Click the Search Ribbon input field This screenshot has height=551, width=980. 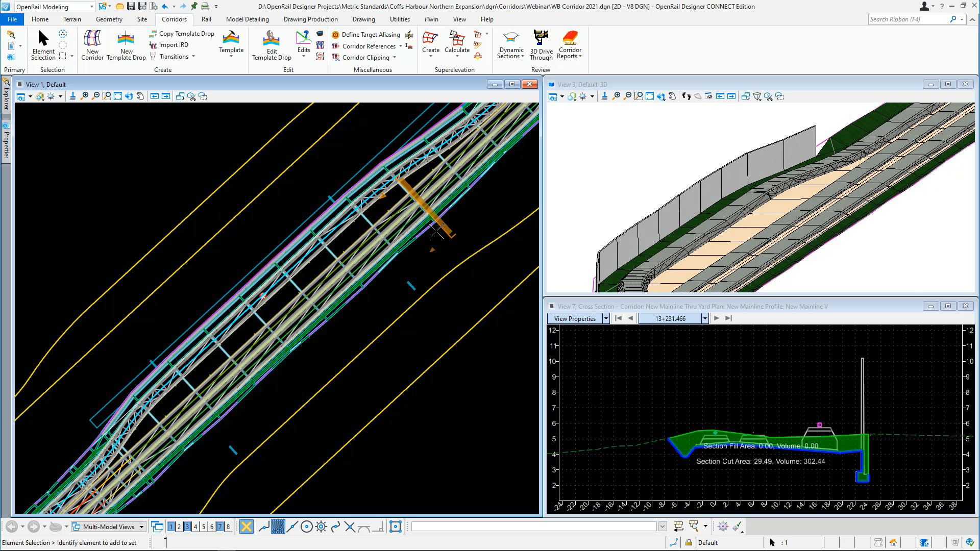(909, 19)
